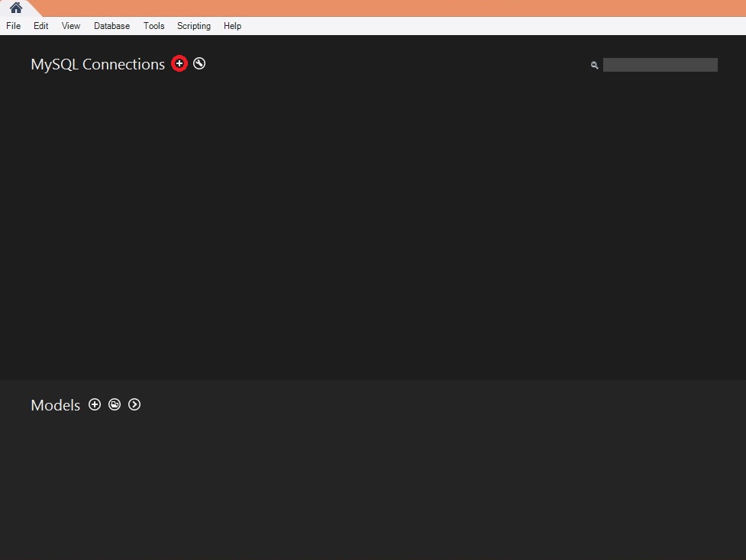
Task: Open the File menu
Action: [13, 26]
